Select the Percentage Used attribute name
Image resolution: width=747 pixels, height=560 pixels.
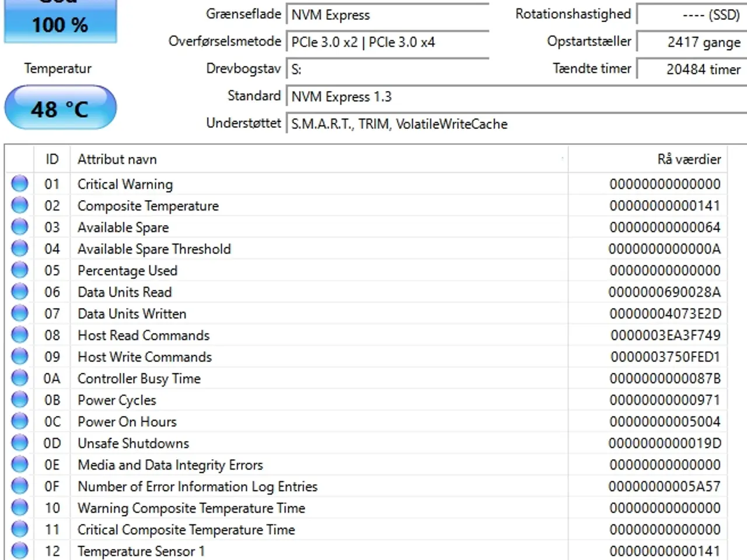point(127,271)
